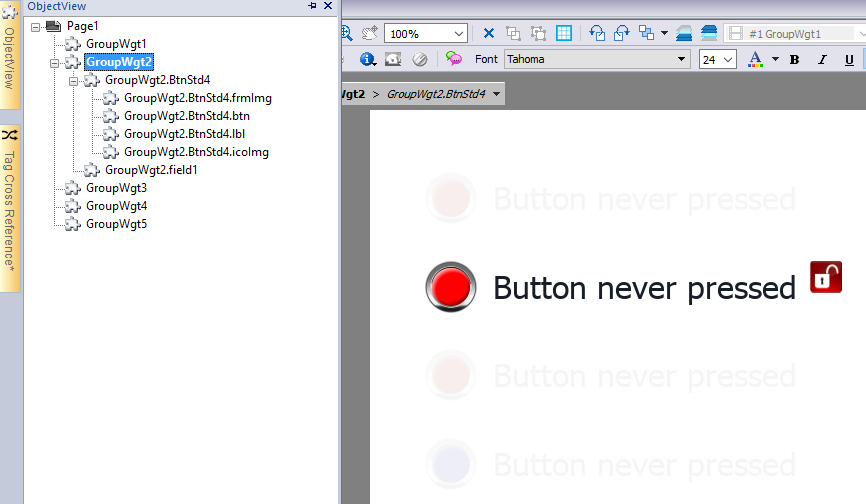Toggle bold text formatting
This screenshot has width=866, height=504.
click(795, 59)
